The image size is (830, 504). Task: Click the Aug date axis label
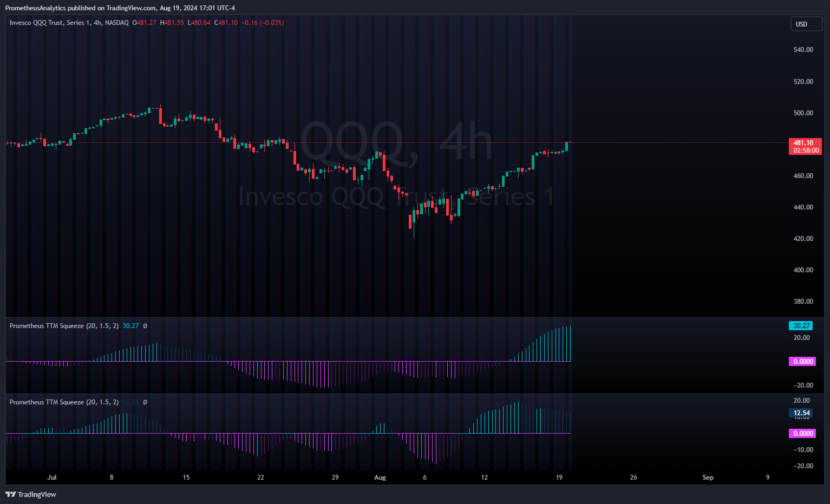tap(380, 477)
